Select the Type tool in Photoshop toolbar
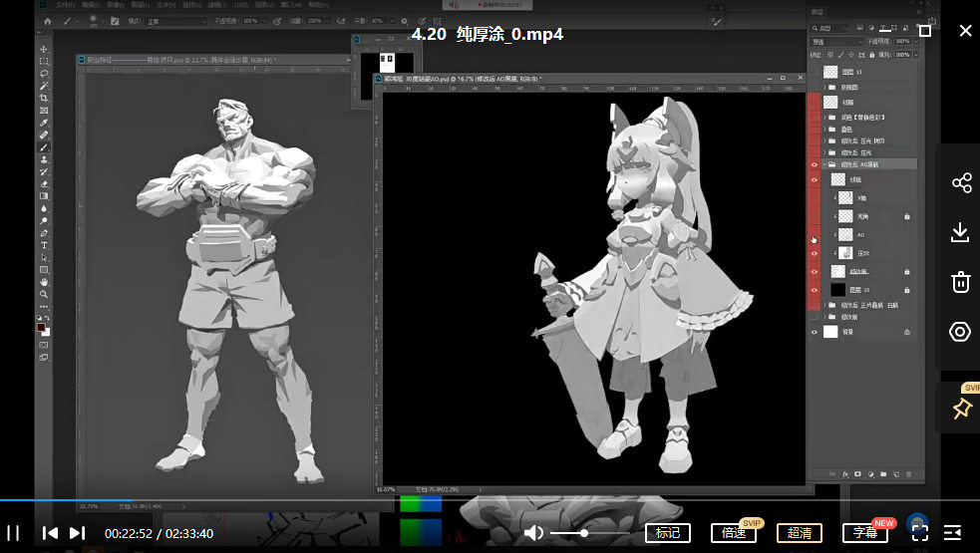The width and height of the screenshot is (980, 553). [x=44, y=245]
